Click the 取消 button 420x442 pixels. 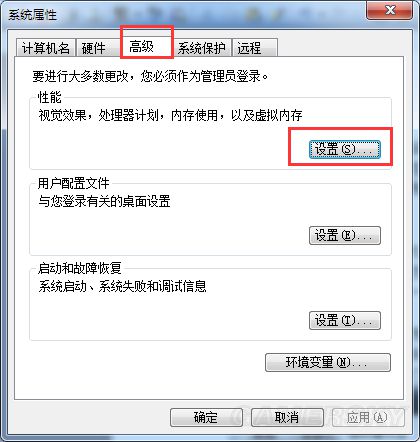point(287,417)
